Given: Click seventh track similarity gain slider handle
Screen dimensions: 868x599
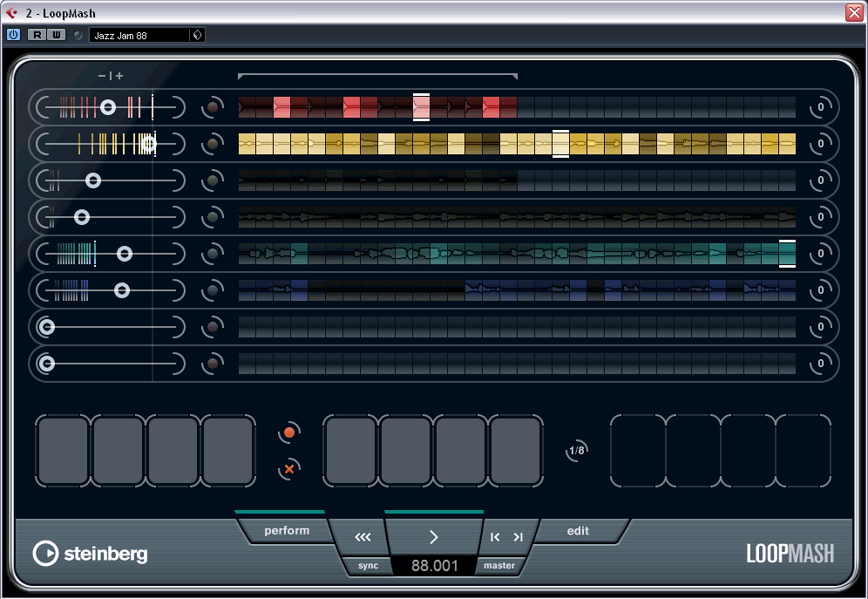Looking at the screenshot, I should tap(47, 327).
